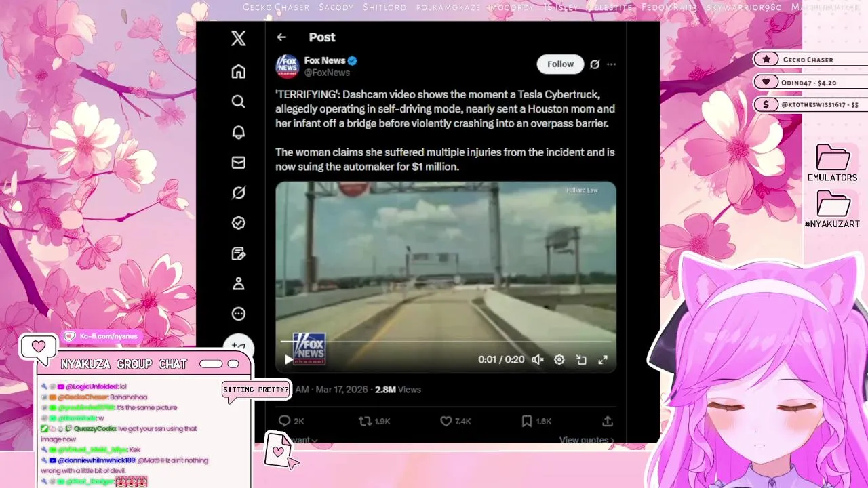Open Profile person icon in sidebar
Screen dimensions: 868x488
[238, 283]
